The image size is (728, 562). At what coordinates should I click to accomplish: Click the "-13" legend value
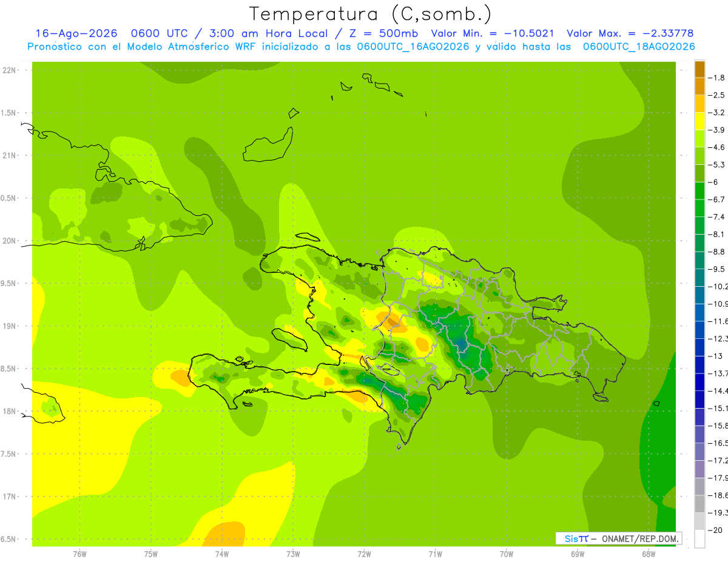715,356
